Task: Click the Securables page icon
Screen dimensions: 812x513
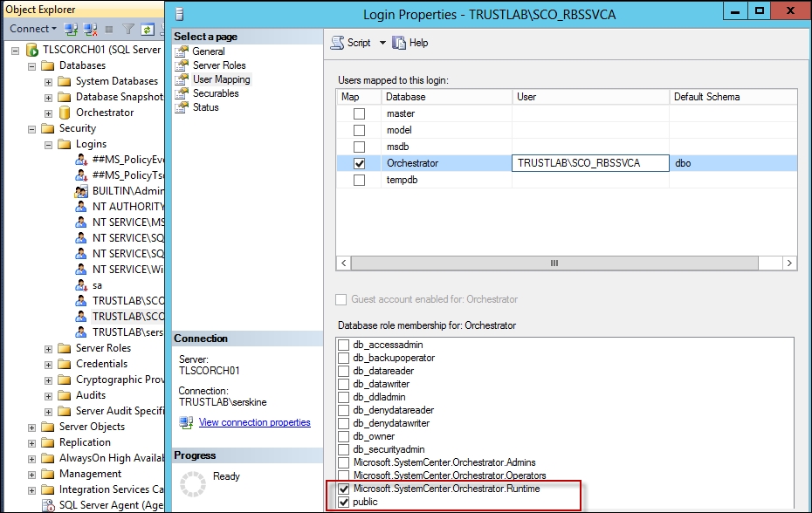Action: [182, 93]
